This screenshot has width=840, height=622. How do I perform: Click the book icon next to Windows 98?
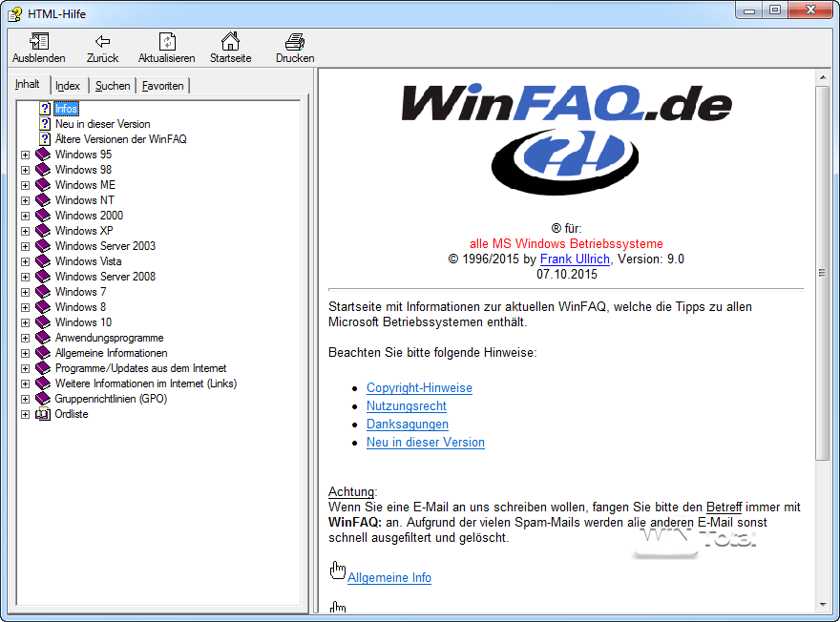click(43, 170)
